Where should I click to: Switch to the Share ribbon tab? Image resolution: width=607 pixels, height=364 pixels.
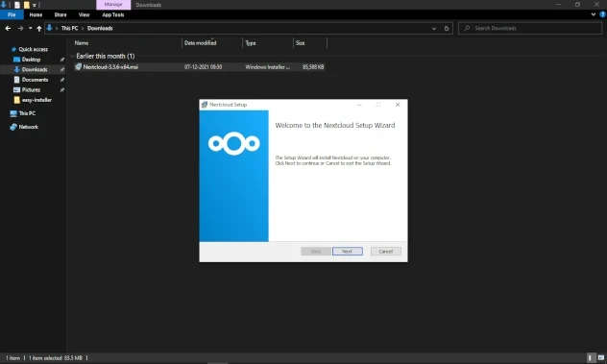tap(61, 14)
